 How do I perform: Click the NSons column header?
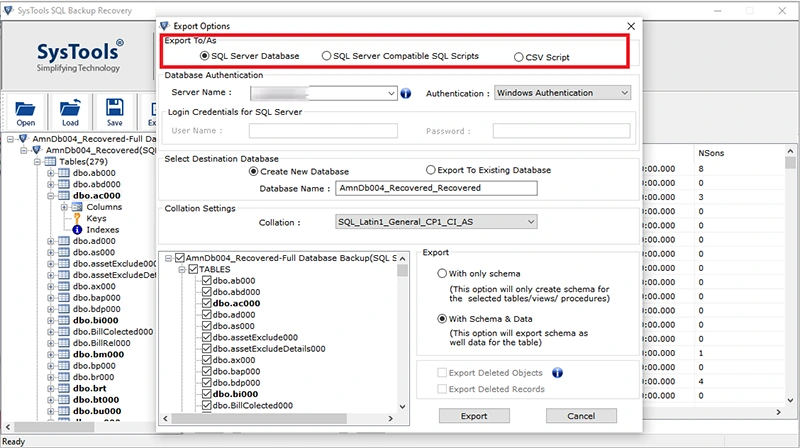click(x=711, y=153)
